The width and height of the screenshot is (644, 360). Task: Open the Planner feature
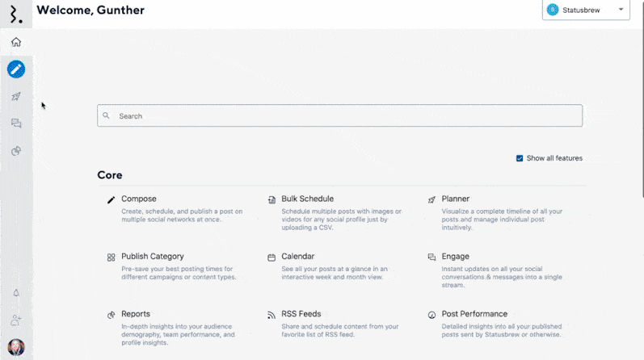tap(455, 199)
